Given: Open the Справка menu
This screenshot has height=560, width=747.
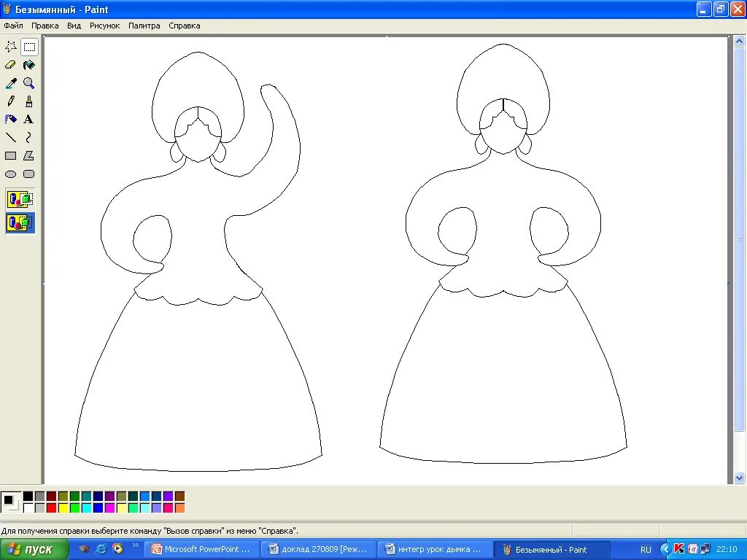Looking at the screenshot, I should pos(185,26).
